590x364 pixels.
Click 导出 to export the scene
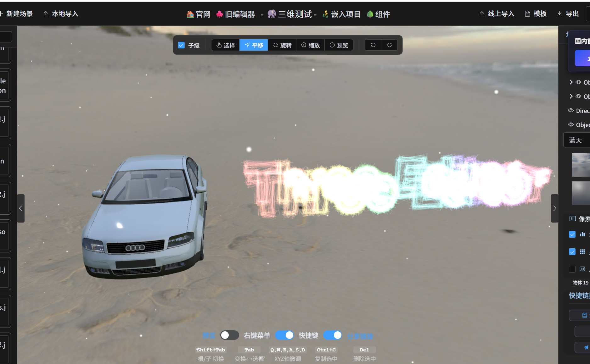point(568,14)
